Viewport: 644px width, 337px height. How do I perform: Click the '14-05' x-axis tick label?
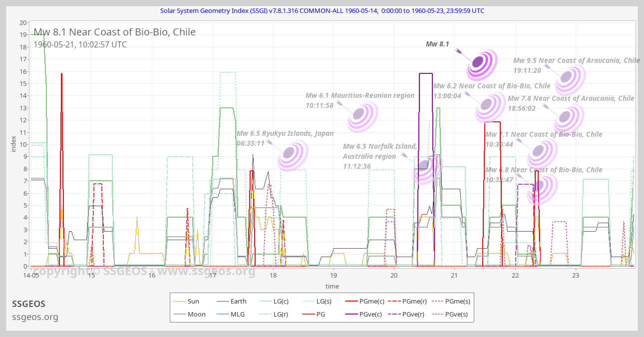31,275
